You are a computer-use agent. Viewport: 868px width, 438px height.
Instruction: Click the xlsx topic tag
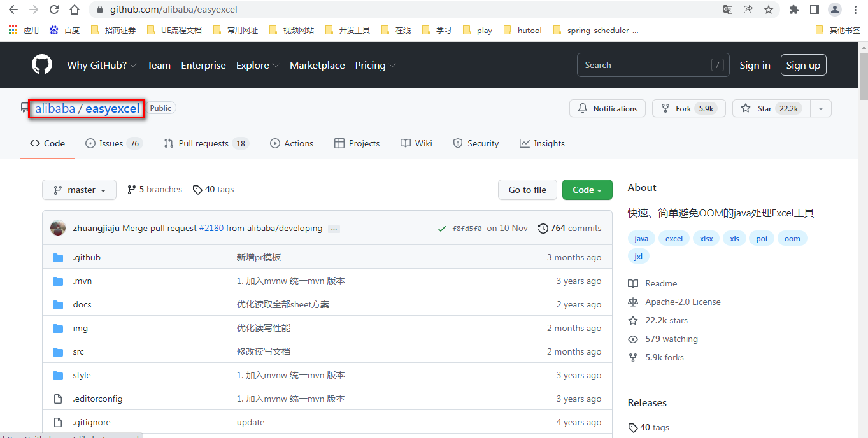[706, 239]
